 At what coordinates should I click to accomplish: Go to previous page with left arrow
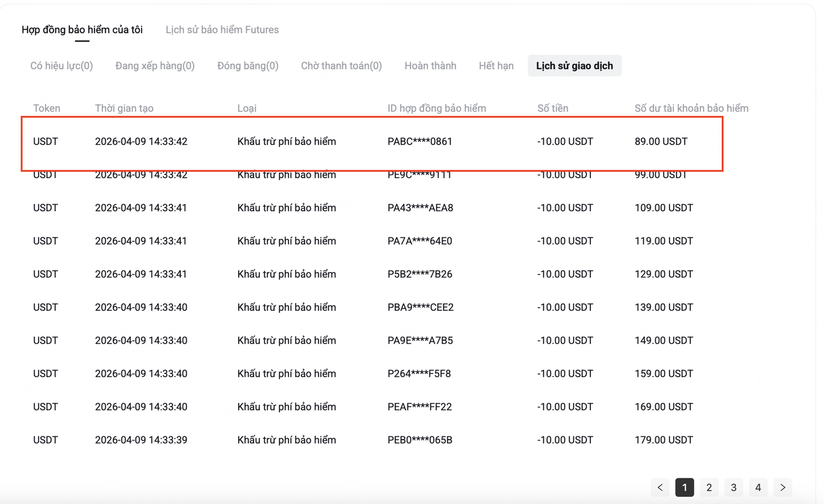click(660, 487)
